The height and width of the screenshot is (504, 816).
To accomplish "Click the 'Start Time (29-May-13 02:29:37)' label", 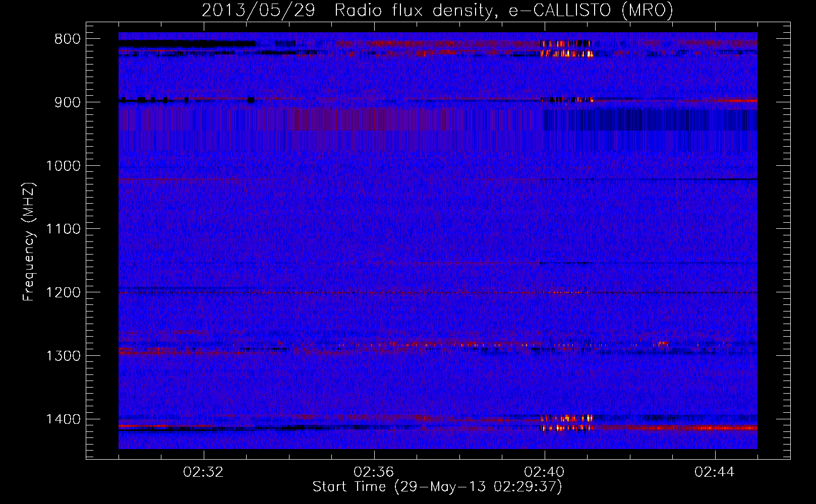I will [x=437, y=487].
